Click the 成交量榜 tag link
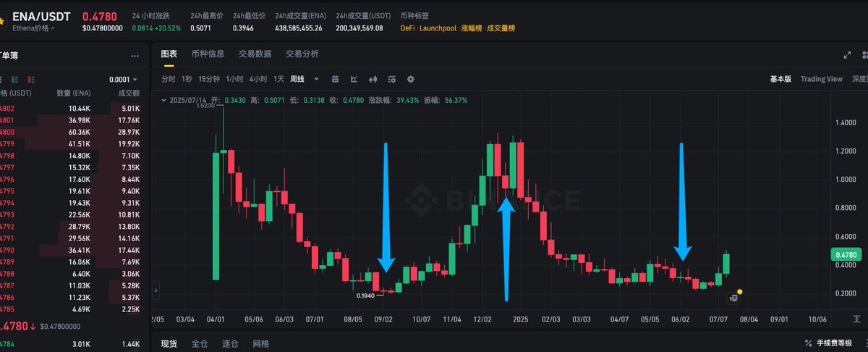The width and height of the screenshot is (868, 352). (501, 28)
